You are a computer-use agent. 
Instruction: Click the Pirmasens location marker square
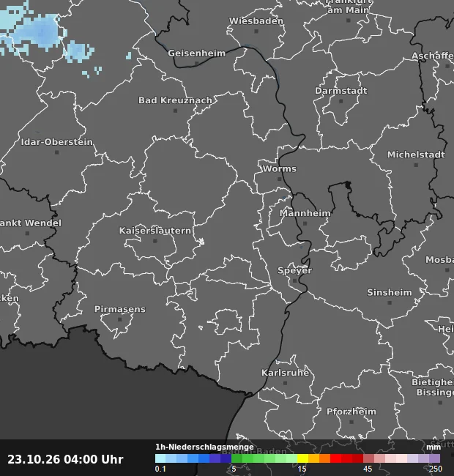tap(120, 319)
